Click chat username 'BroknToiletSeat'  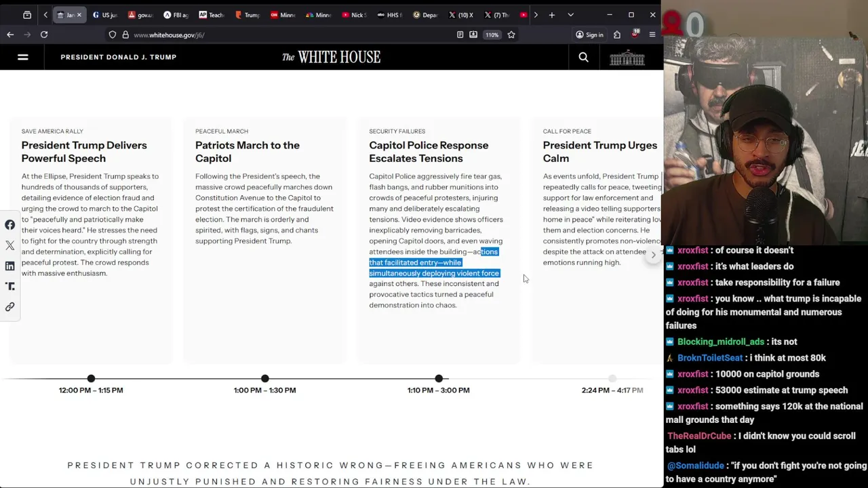click(710, 358)
